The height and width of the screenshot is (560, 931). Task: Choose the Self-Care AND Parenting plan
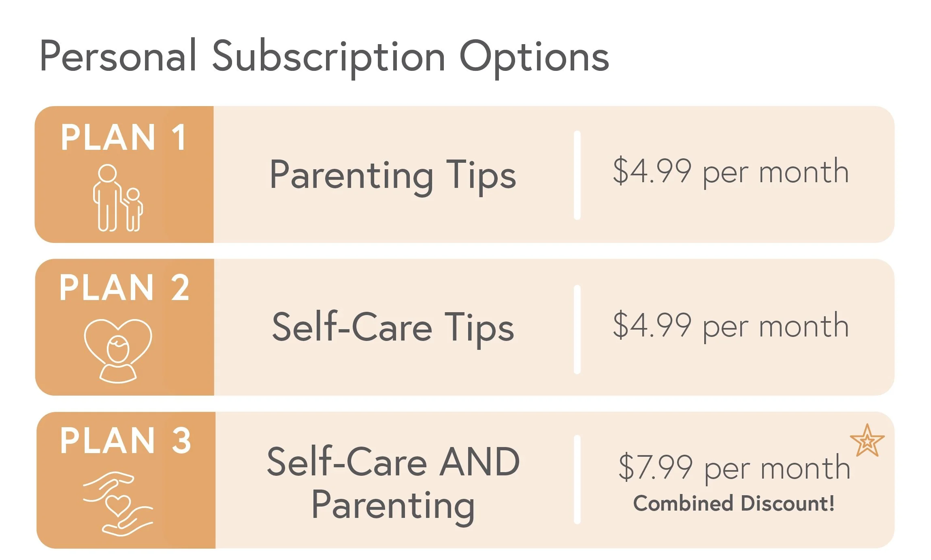pyautogui.click(x=393, y=484)
